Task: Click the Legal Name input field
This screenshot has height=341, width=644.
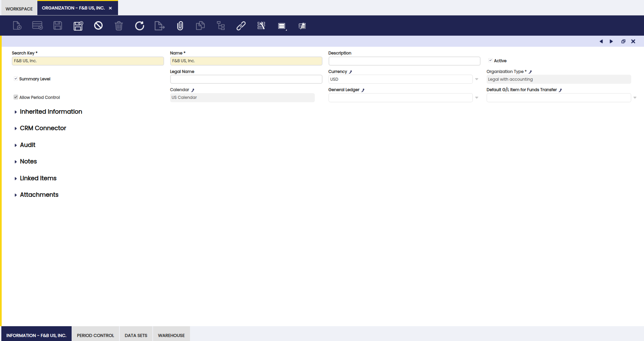Action: click(x=246, y=79)
